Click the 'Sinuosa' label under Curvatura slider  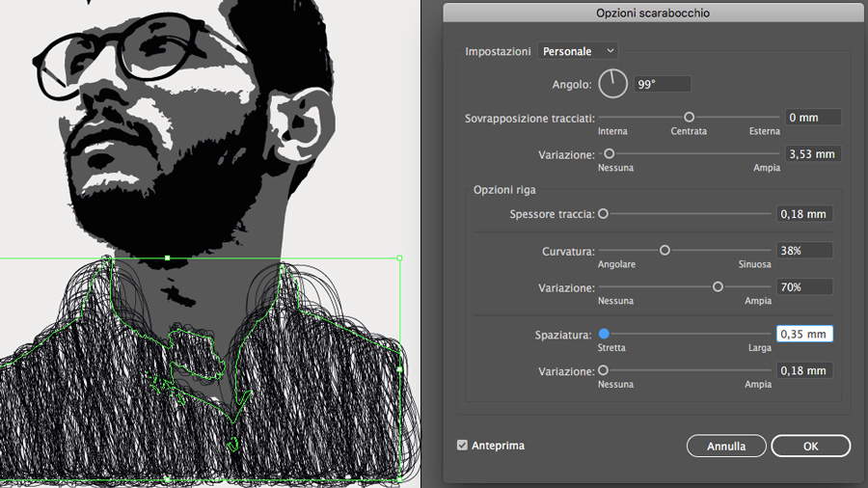[754, 264]
